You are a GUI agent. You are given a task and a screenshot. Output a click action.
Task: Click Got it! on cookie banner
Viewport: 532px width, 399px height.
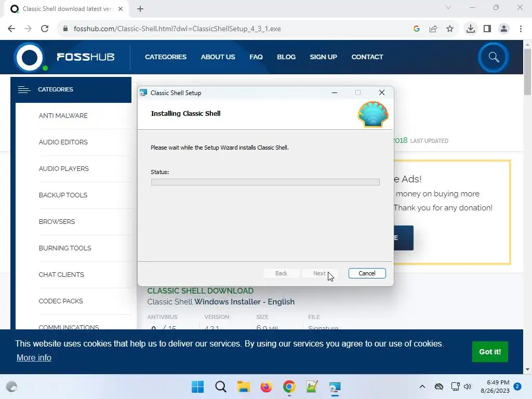(x=490, y=352)
